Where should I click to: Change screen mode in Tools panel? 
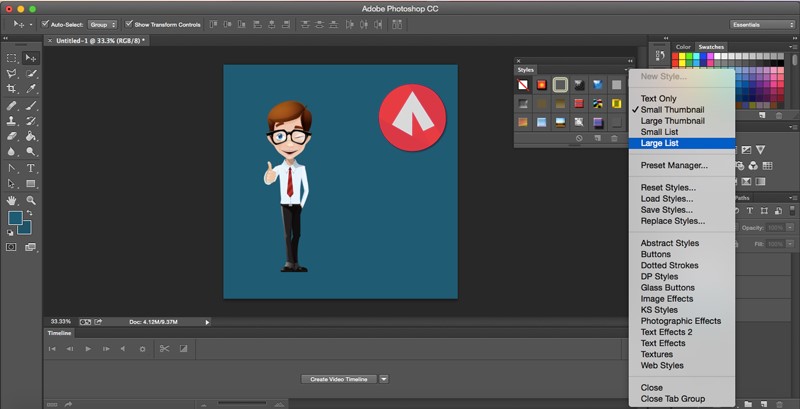(31, 247)
